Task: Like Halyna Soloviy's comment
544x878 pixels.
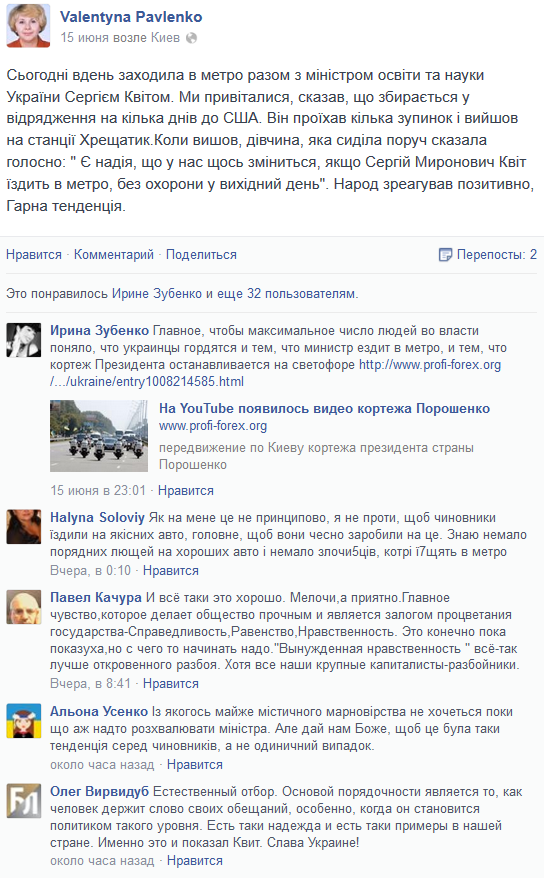Action: point(171,571)
